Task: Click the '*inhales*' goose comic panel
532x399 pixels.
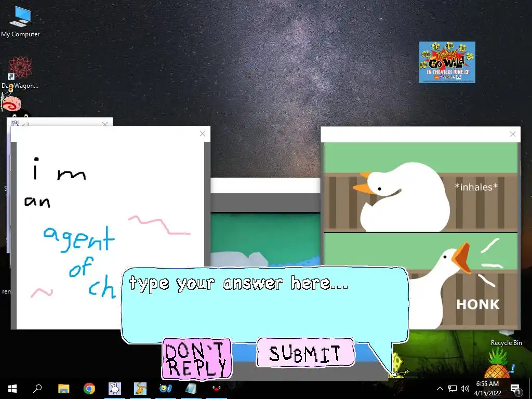Action: tap(421, 187)
